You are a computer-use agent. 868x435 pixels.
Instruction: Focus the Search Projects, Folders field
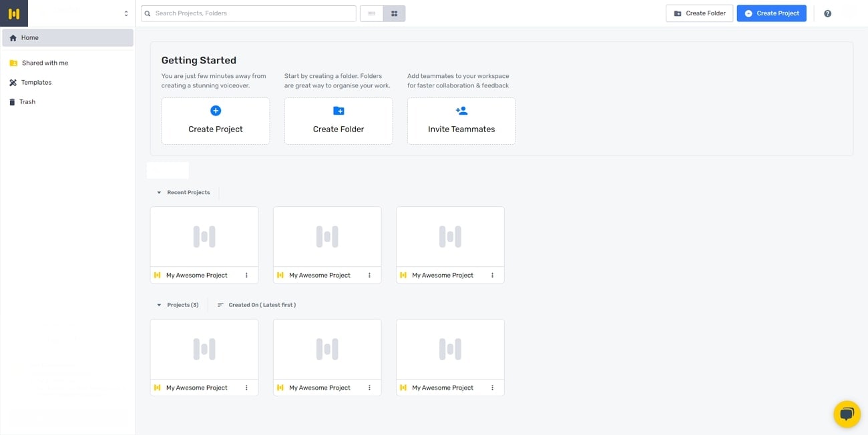point(248,13)
